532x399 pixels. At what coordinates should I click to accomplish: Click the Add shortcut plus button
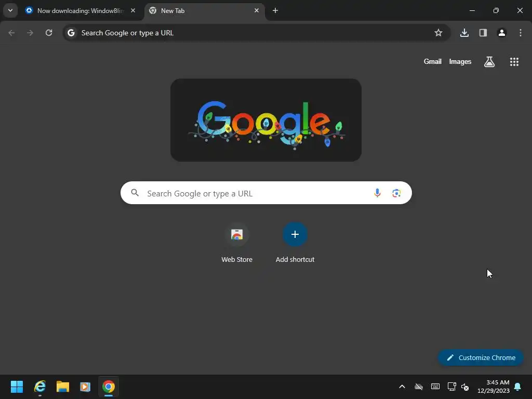click(x=295, y=234)
